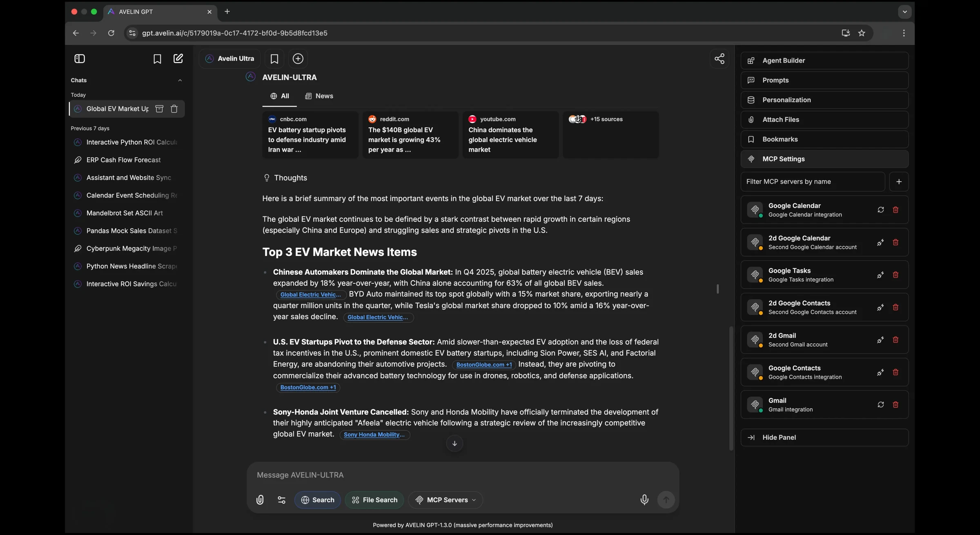This screenshot has width=980, height=535.
Task: Expand +15 sources card
Action: click(610, 135)
